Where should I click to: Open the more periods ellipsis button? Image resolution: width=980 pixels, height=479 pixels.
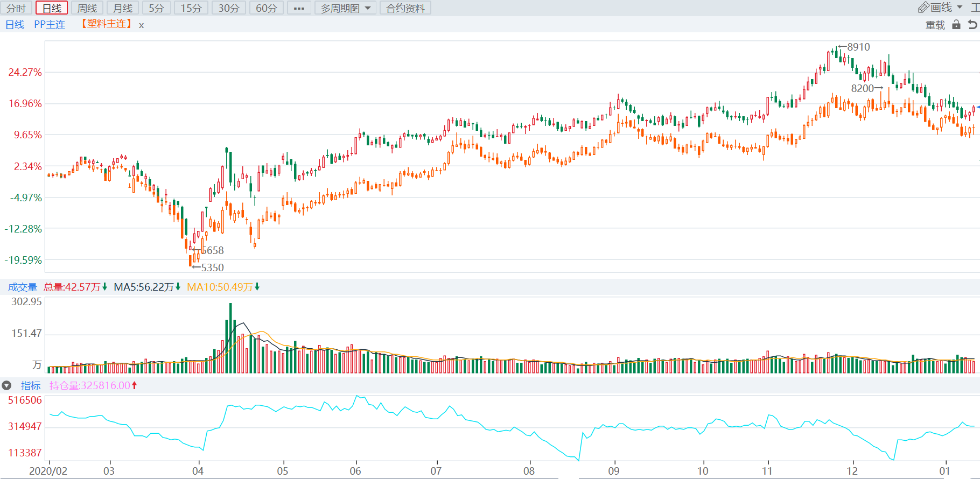pos(299,8)
